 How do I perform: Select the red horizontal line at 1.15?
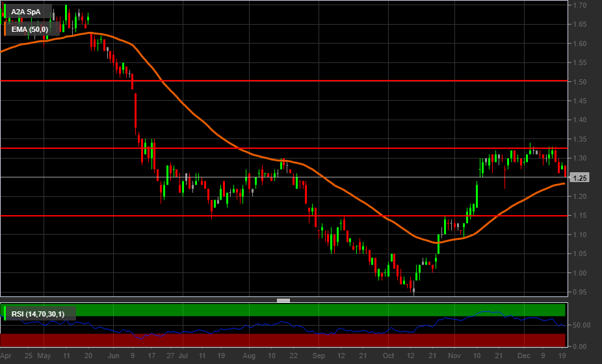pos(284,216)
